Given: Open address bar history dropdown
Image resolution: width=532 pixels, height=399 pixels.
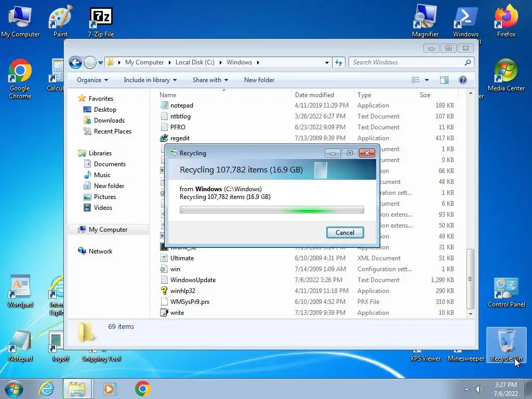Looking at the screenshot, I should click(x=327, y=63).
